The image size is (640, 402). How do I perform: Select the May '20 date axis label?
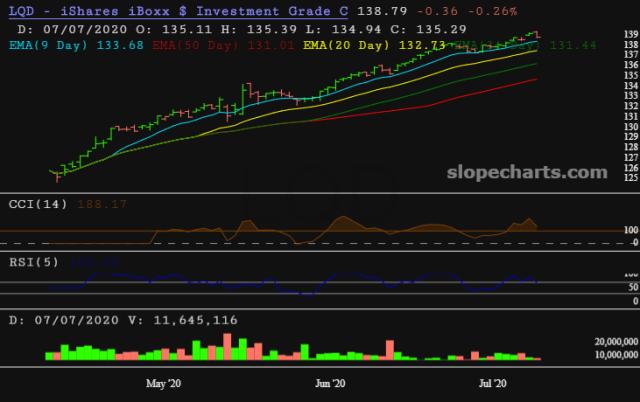point(163,384)
